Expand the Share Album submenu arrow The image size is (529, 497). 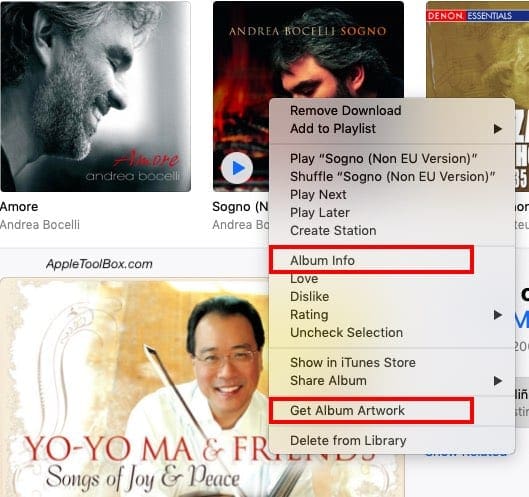coord(497,381)
